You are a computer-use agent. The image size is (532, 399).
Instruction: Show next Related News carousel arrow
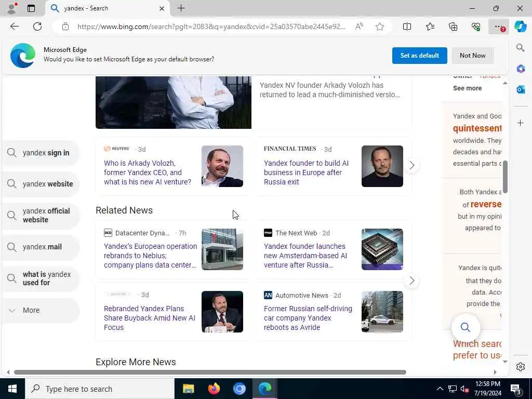click(x=411, y=281)
